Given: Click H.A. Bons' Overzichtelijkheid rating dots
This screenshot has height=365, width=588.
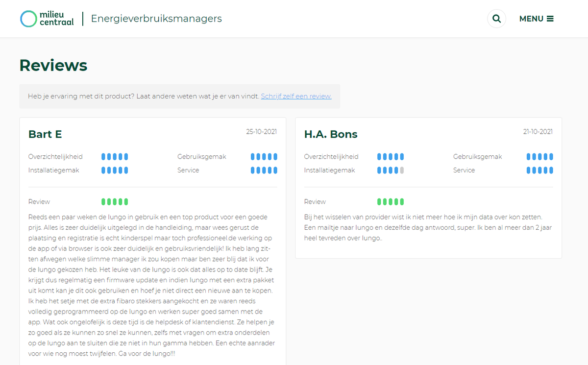Looking at the screenshot, I should [391, 157].
